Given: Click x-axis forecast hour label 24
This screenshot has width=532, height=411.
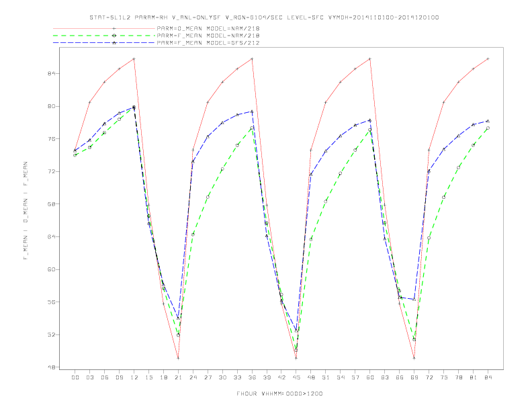Looking at the screenshot, I should click(x=193, y=377).
